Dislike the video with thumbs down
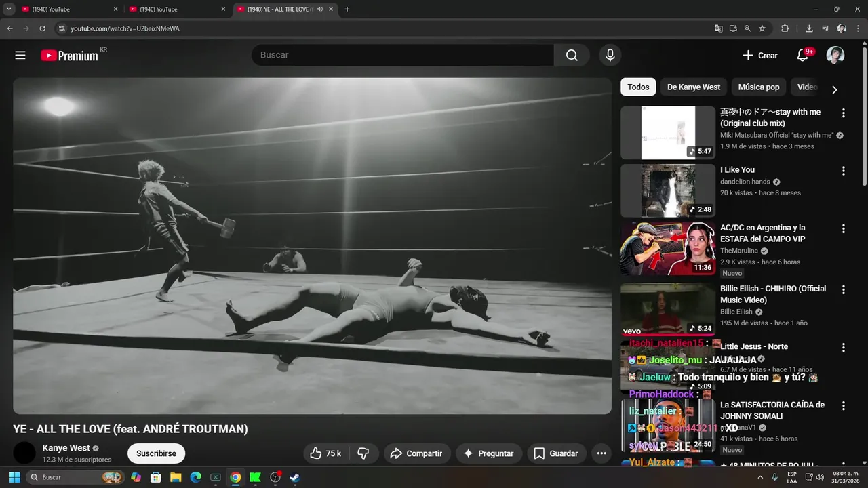 click(x=363, y=453)
